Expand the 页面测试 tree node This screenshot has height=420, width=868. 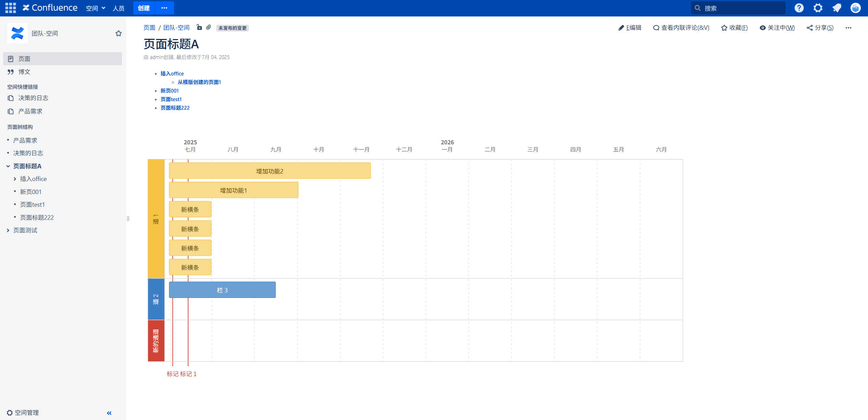click(8, 230)
